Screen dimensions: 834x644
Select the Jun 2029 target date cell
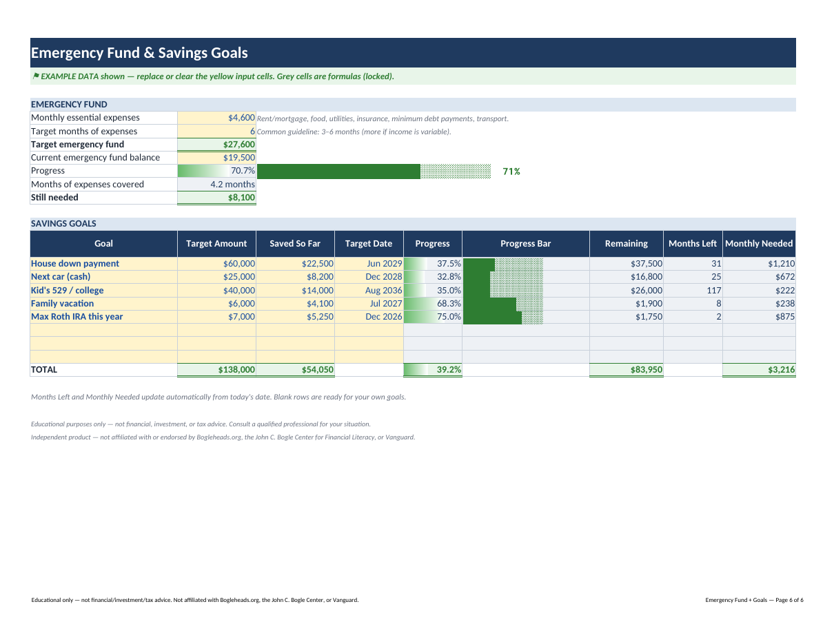click(369, 264)
